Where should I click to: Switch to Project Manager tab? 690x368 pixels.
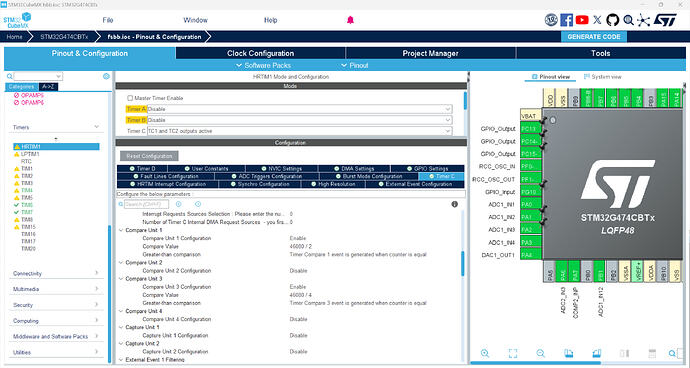430,53
